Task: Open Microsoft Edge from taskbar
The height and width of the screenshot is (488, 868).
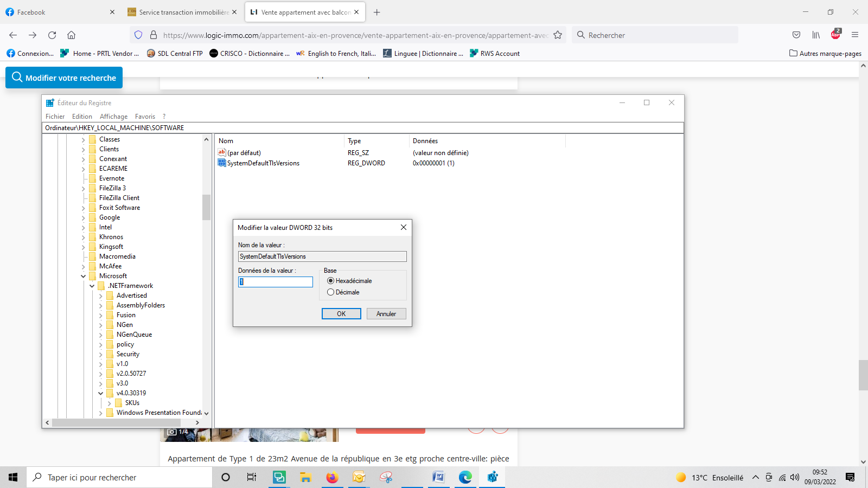Action: (465, 477)
